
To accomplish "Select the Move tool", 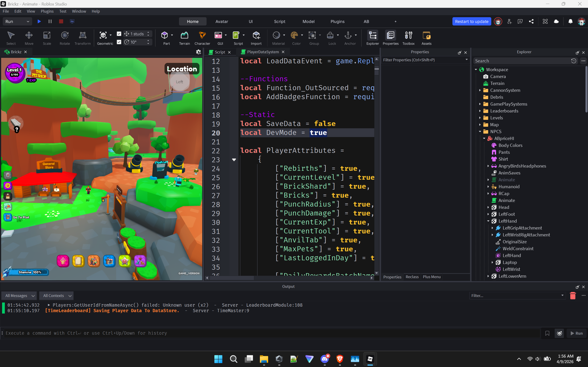I will (x=29, y=38).
